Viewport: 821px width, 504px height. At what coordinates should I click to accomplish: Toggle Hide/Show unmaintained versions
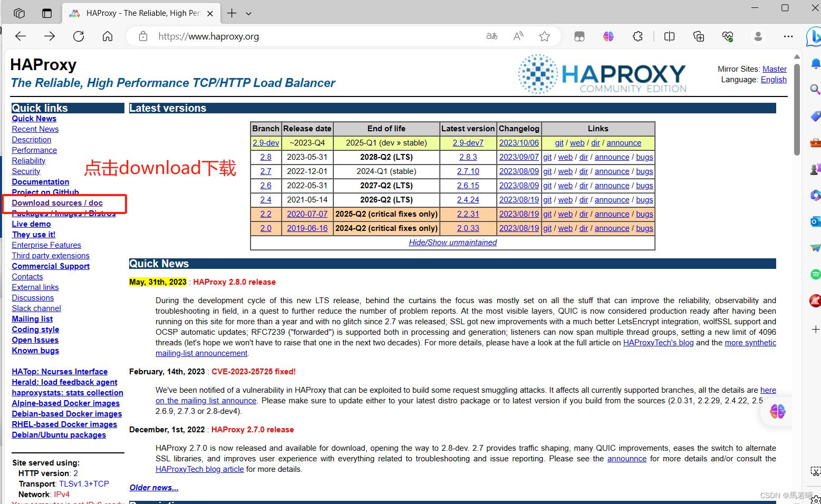pos(452,243)
